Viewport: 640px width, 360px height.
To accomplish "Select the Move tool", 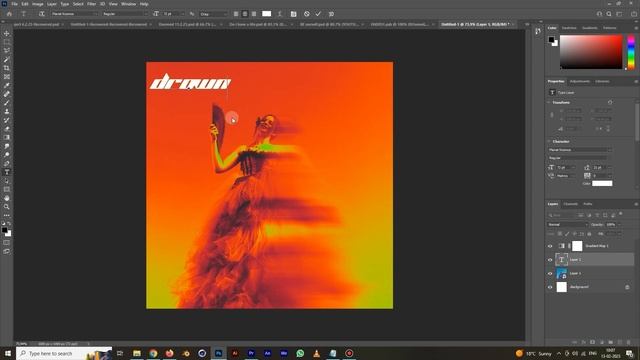I will pyautogui.click(x=7, y=33).
